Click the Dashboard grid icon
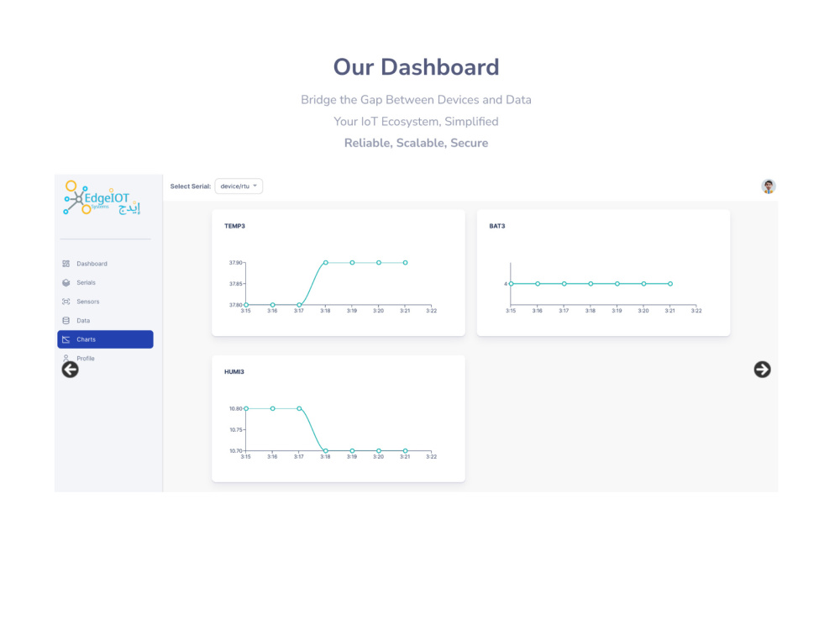This screenshot has height=630, width=840. pyautogui.click(x=66, y=264)
